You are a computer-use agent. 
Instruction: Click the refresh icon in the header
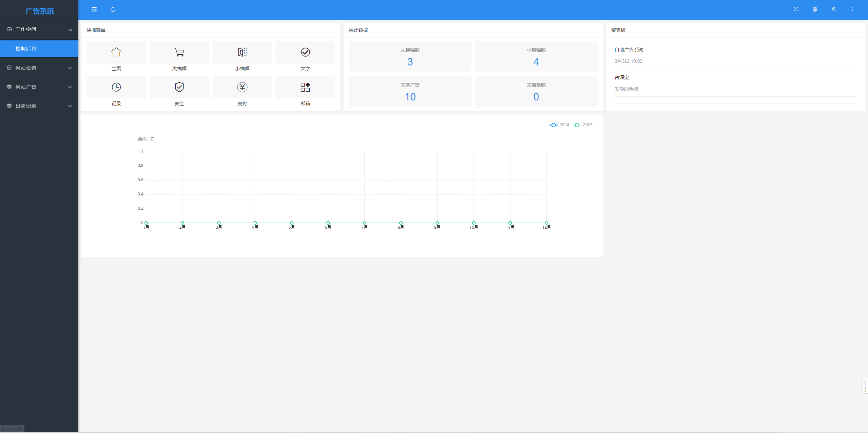[x=113, y=10]
